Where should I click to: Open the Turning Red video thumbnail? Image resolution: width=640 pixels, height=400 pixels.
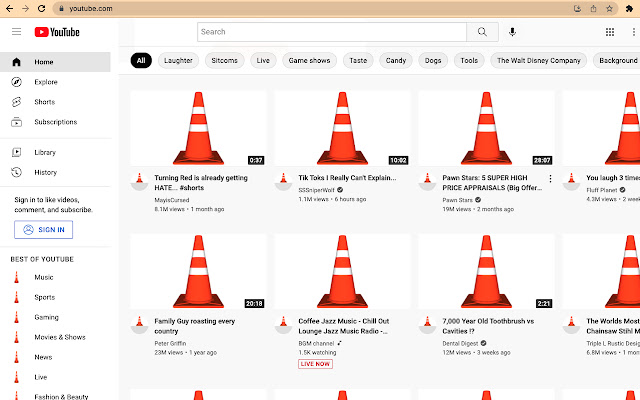198,128
